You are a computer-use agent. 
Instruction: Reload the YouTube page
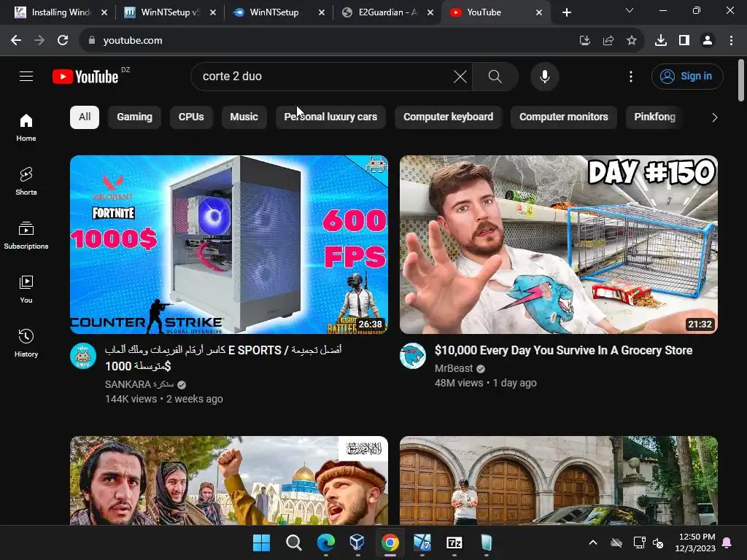coord(63,41)
